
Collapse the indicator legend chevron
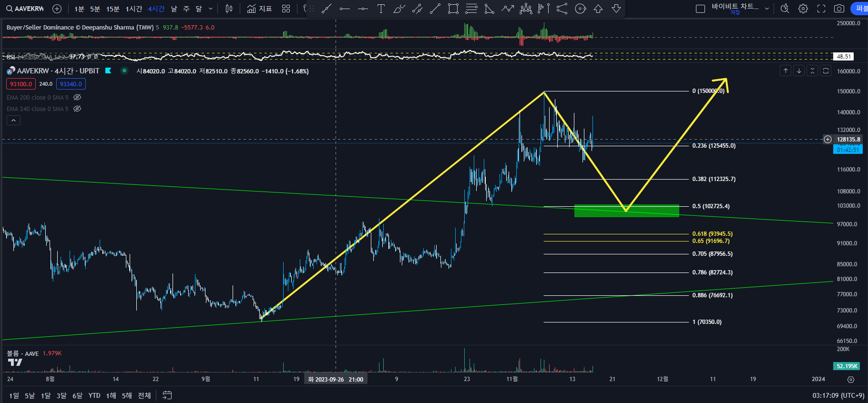click(x=13, y=121)
